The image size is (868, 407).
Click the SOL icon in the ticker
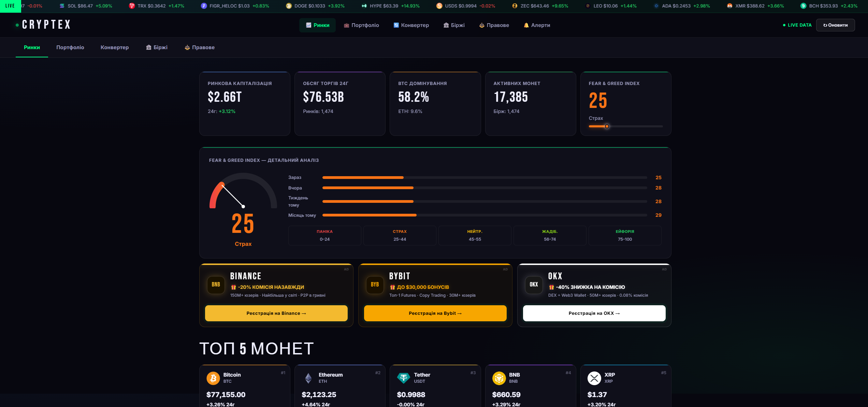click(62, 6)
